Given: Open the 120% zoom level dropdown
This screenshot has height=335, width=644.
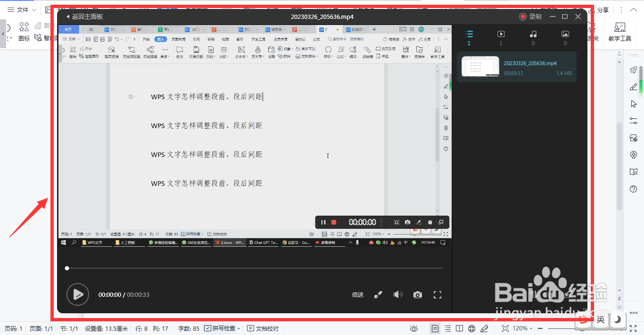Looking at the screenshot, I should click(522, 328).
